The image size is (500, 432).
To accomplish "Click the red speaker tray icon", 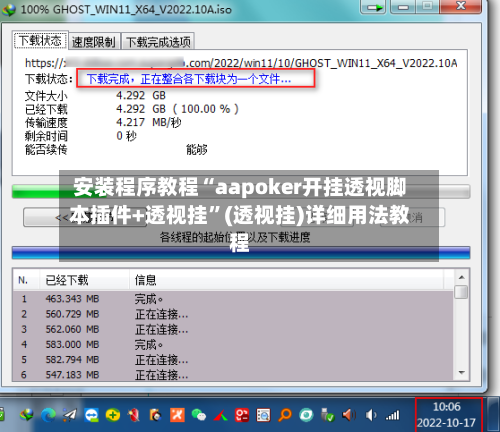I will (x=349, y=415).
